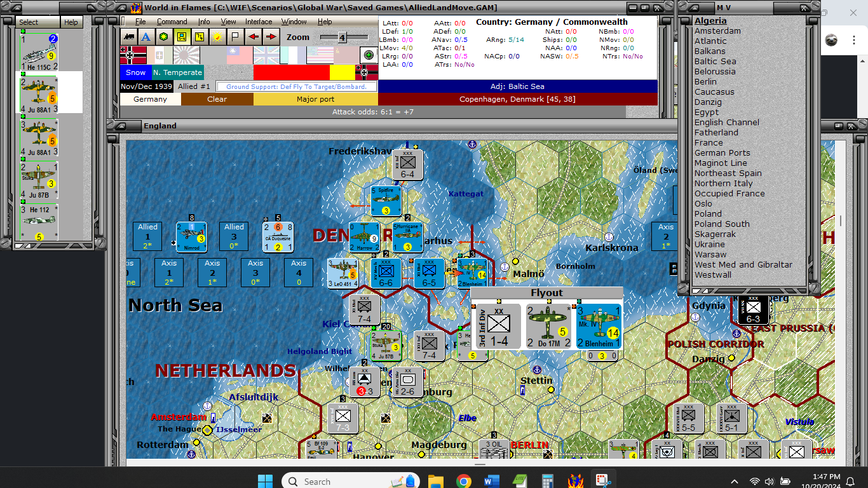868x488 pixels.
Task: Click the Axis 4 sea box section
Action: (299, 273)
